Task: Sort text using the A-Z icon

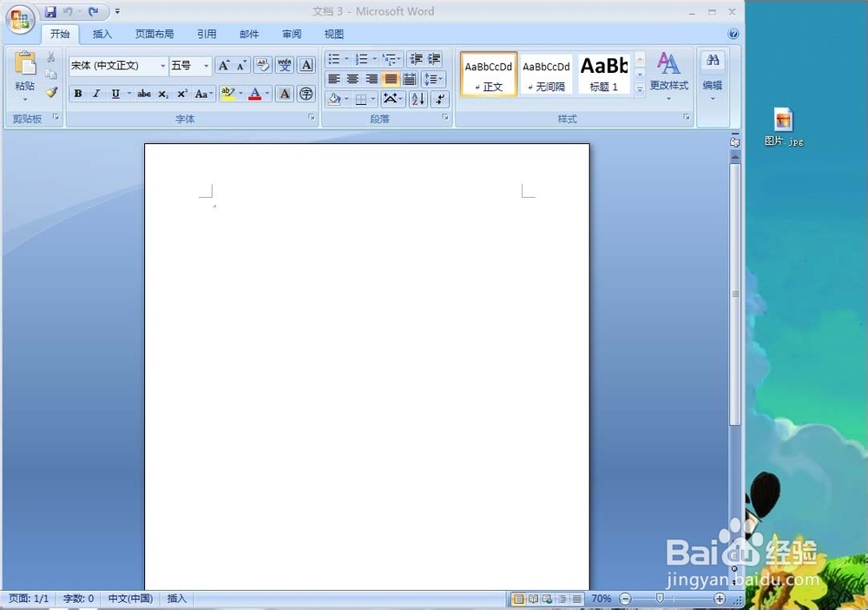Action: (x=418, y=99)
